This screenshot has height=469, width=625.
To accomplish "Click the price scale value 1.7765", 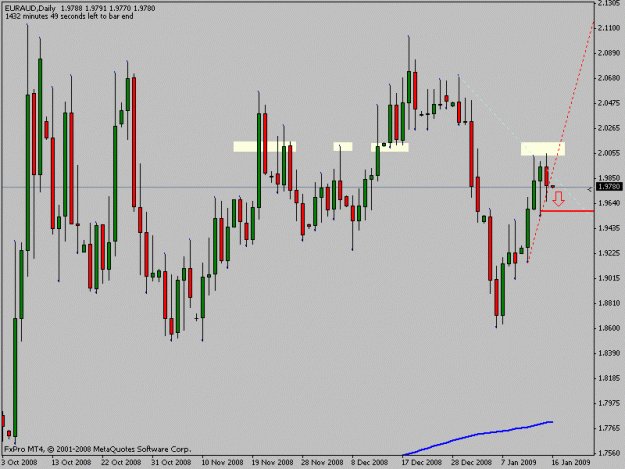I will click(x=609, y=428).
